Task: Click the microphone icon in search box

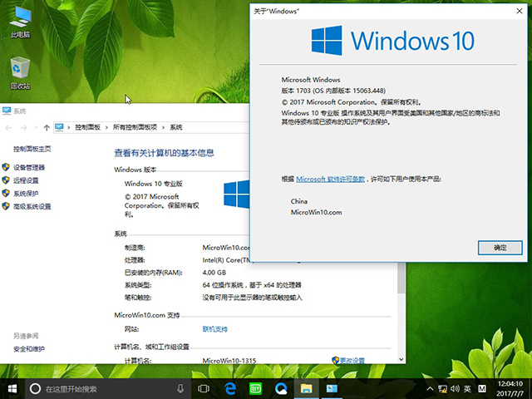Action: coord(180,389)
